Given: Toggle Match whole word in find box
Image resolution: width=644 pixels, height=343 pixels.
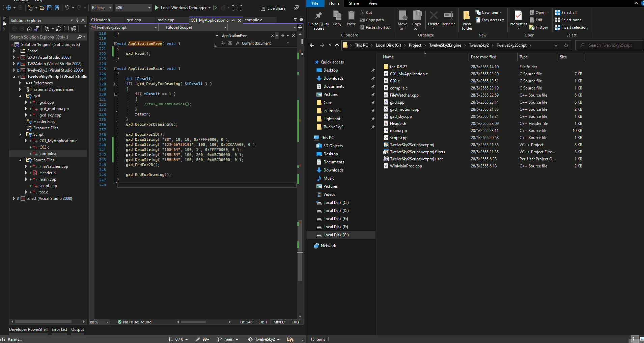Looking at the screenshot, I should pyautogui.click(x=230, y=43).
